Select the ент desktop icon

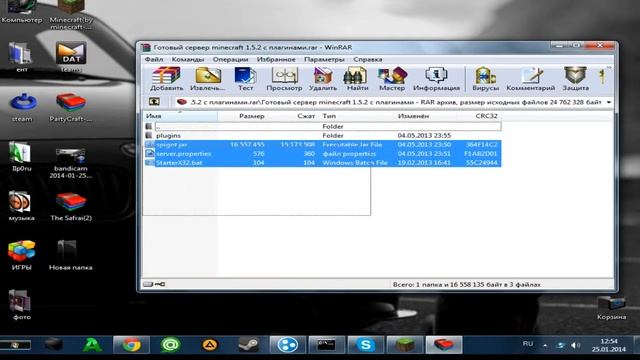[x=20, y=57]
